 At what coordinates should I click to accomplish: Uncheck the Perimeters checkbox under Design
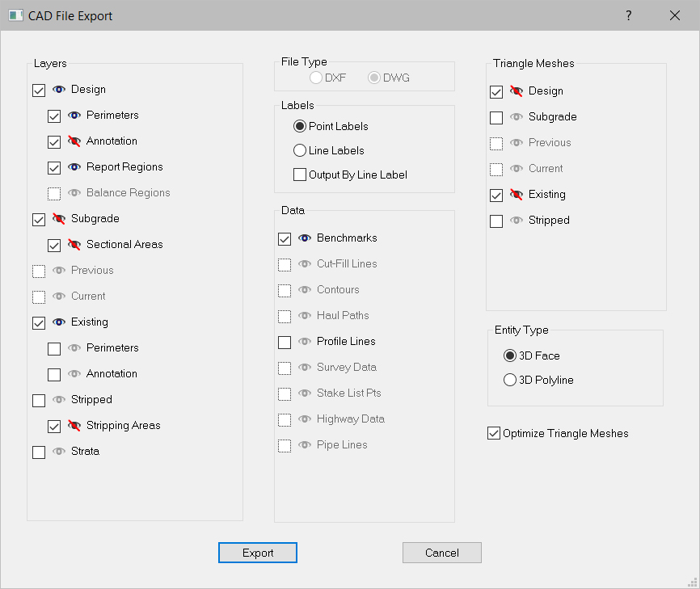tap(54, 116)
